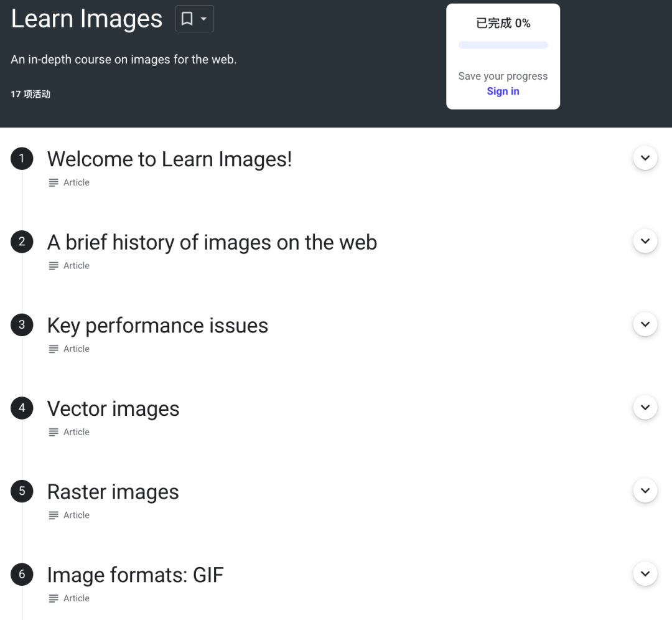Screen dimensions: 672x620
Task: Click the Learn Images page heading
Action: point(86,19)
